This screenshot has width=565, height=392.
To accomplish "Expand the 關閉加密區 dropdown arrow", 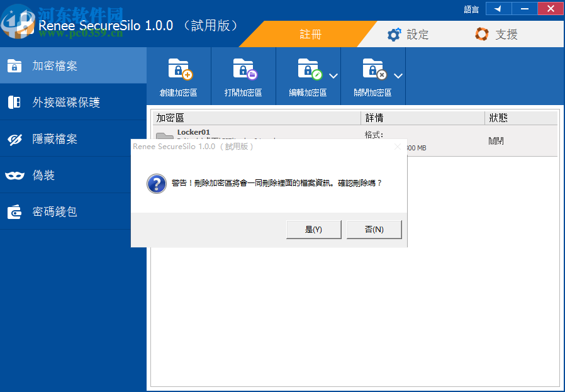I will pyautogui.click(x=398, y=76).
